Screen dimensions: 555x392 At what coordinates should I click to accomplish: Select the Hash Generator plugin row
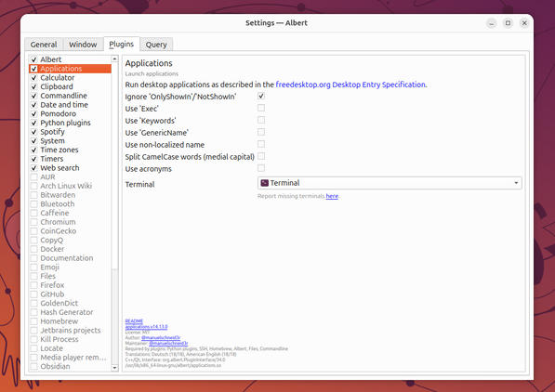[x=70, y=312]
